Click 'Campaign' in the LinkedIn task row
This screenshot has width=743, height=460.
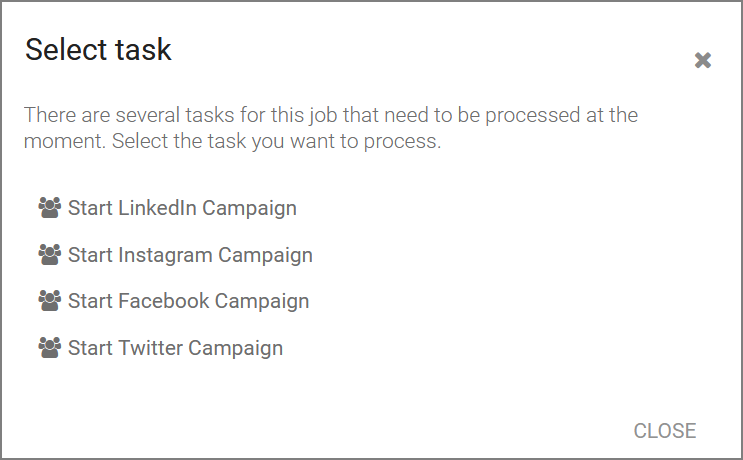pyautogui.click(x=249, y=209)
